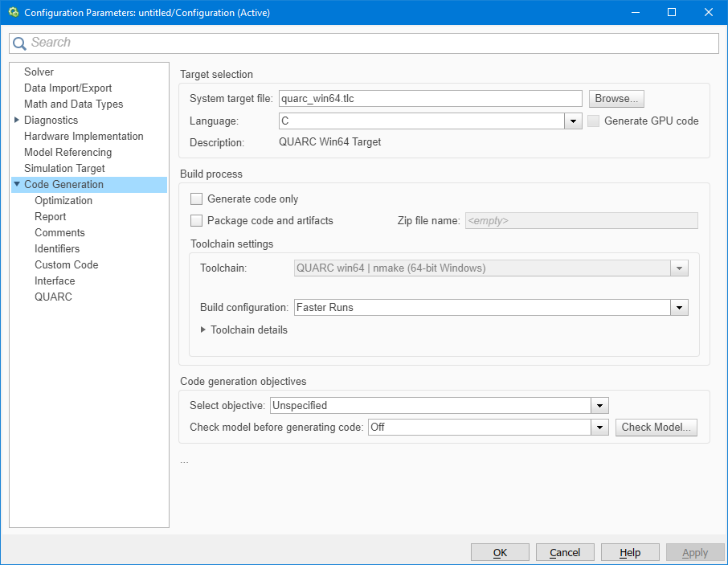Enable Generate GPU code
The width and height of the screenshot is (728, 565).
click(593, 121)
